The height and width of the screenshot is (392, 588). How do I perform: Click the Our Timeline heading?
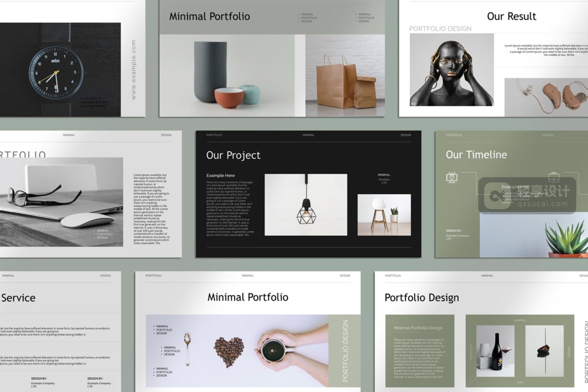(x=476, y=155)
